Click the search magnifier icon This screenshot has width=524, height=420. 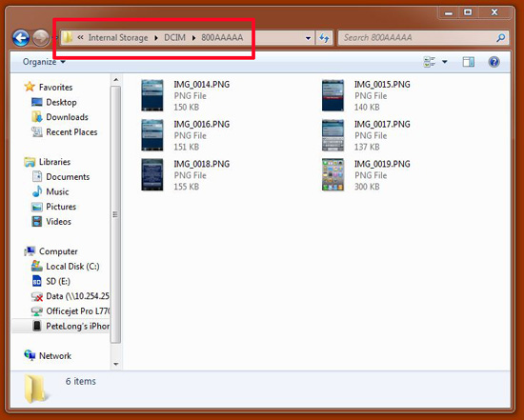tap(500, 38)
